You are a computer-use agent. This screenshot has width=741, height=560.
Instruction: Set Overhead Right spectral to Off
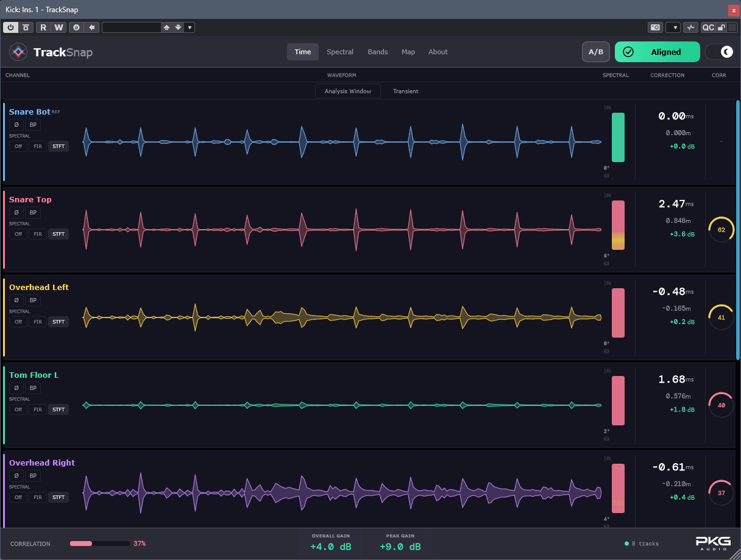click(x=18, y=497)
